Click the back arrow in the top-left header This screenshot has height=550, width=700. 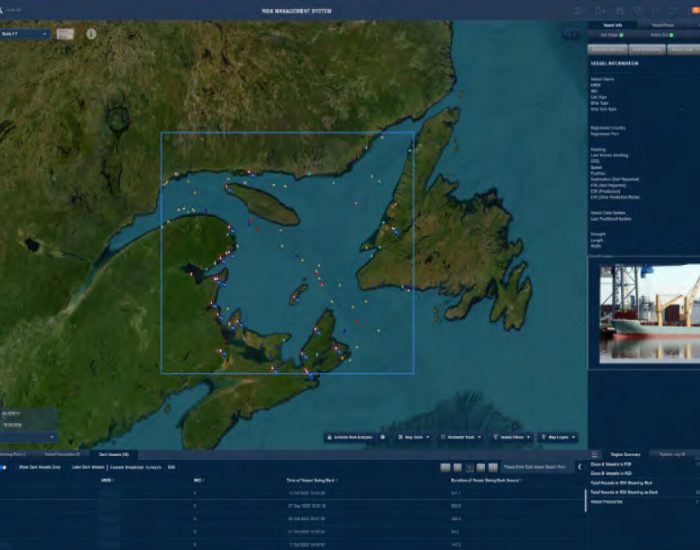point(6,10)
